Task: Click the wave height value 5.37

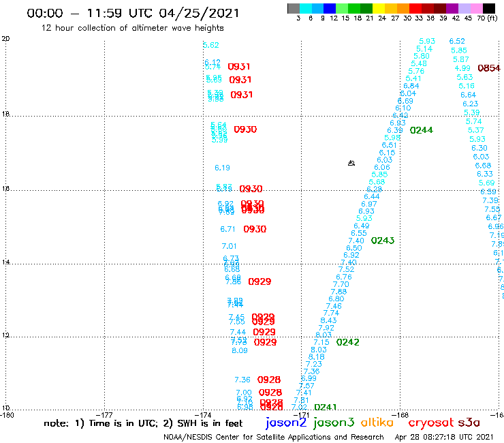Action: click(475, 130)
